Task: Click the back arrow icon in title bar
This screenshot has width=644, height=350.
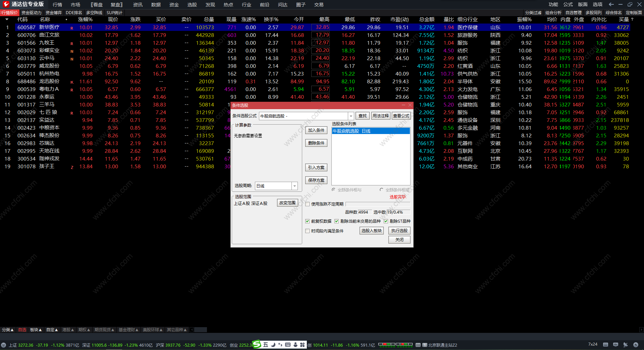Action: pos(611,4)
